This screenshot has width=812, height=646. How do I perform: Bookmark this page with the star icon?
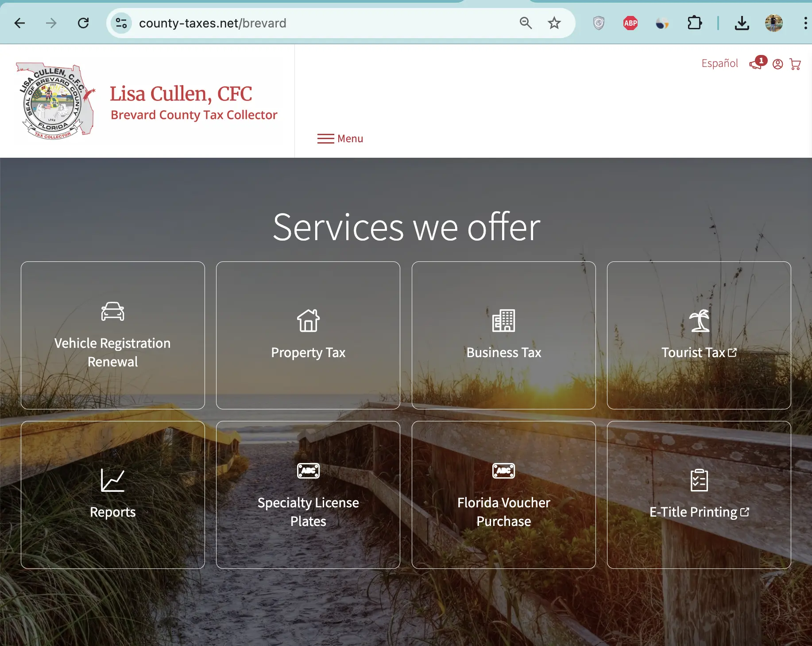pos(554,23)
